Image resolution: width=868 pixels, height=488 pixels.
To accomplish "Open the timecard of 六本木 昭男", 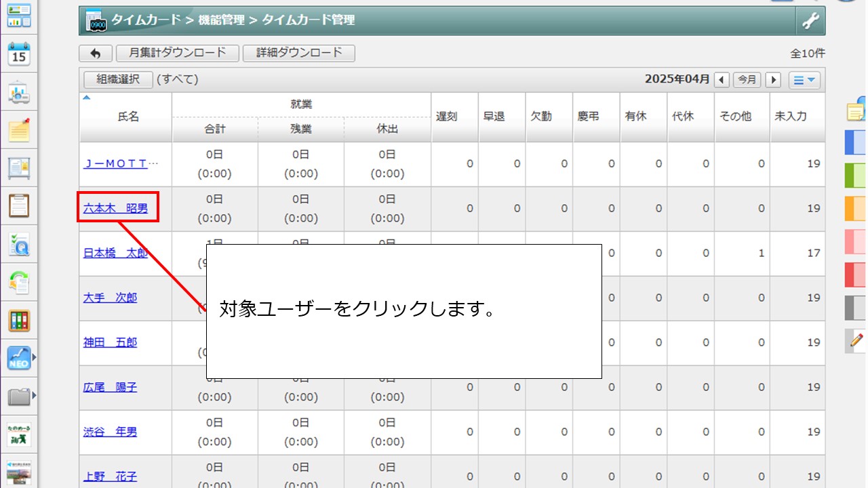I will [117, 208].
